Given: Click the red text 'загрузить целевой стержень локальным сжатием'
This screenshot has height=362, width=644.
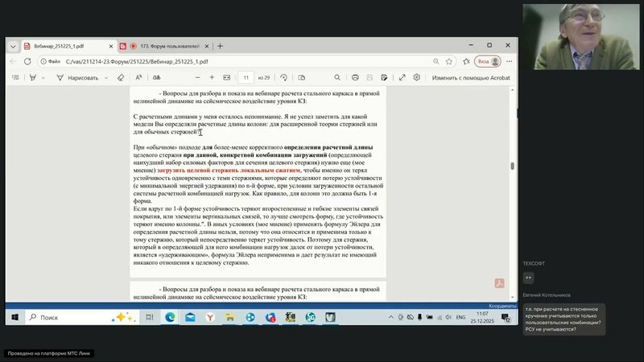Looking at the screenshot, I should coord(229,171).
